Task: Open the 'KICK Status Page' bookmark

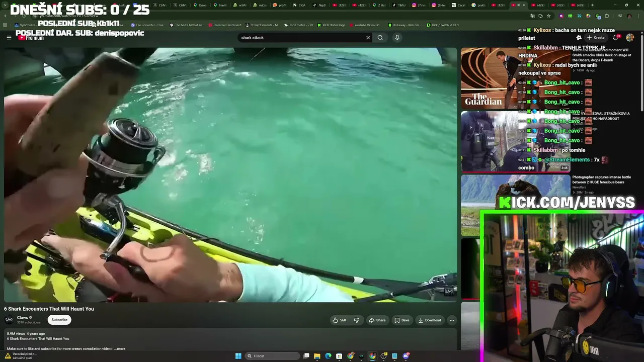Action: click(x=331, y=25)
